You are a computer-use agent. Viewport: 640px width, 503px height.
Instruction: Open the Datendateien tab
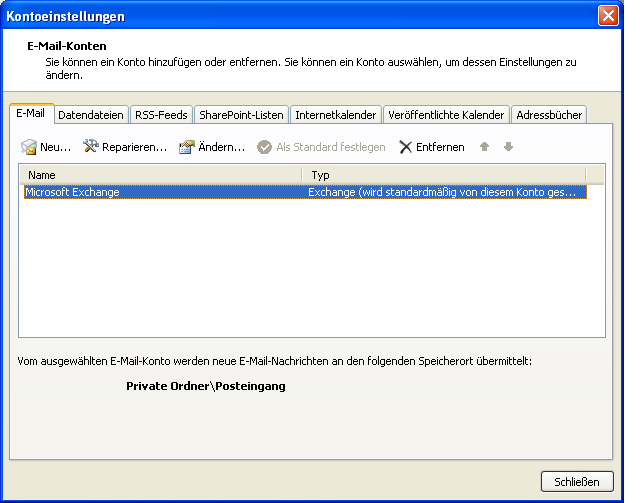coord(91,115)
